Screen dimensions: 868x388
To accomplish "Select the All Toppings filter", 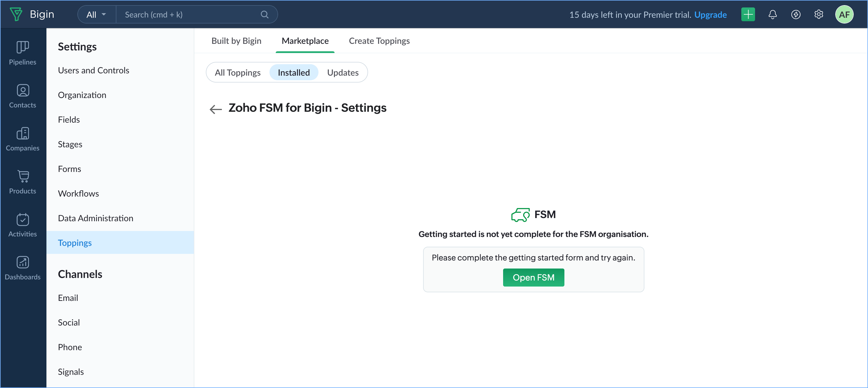I will coord(238,72).
